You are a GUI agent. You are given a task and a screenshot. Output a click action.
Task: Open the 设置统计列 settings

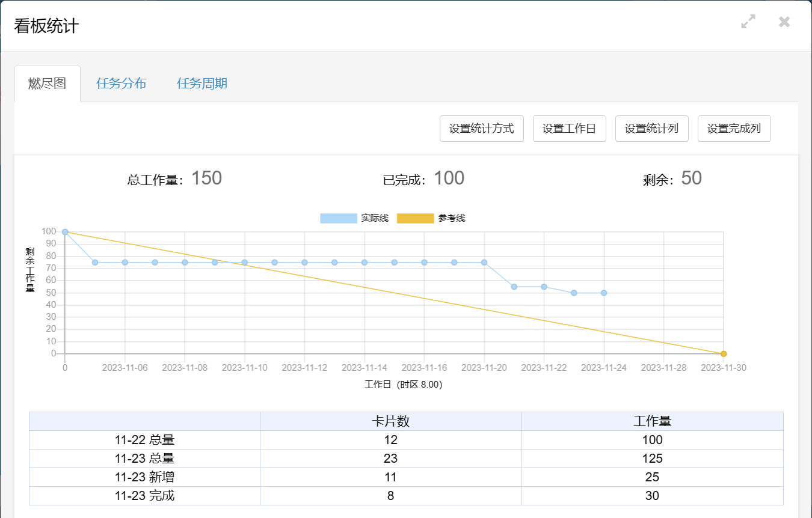pyautogui.click(x=651, y=129)
